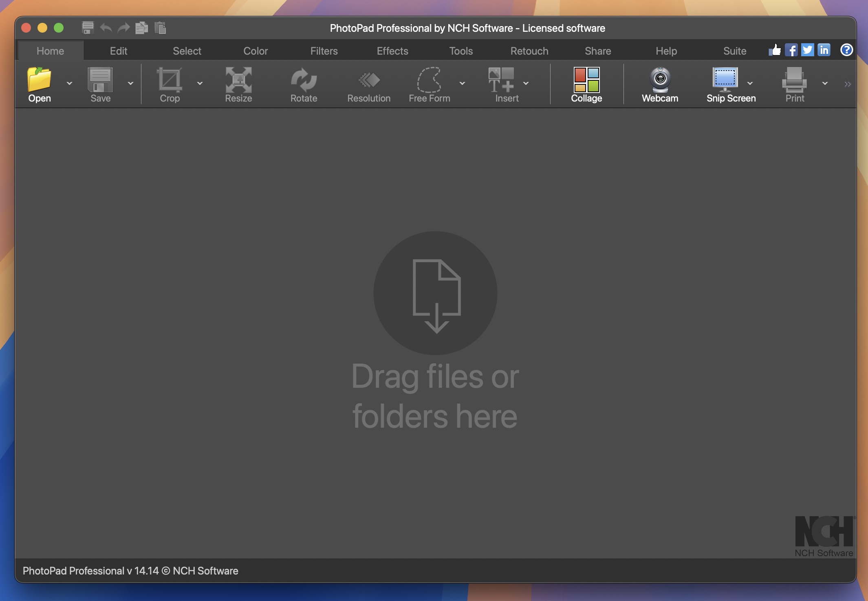Viewport: 868px width, 601px height.
Task: Open the Tools tab
Action: (x=461, y=51)
